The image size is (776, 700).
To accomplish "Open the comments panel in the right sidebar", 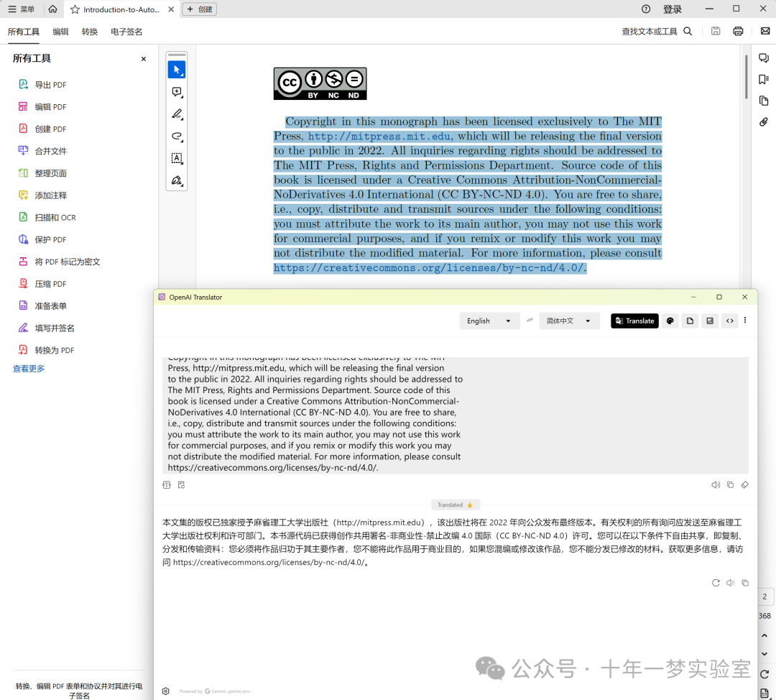I will [764, 58].
